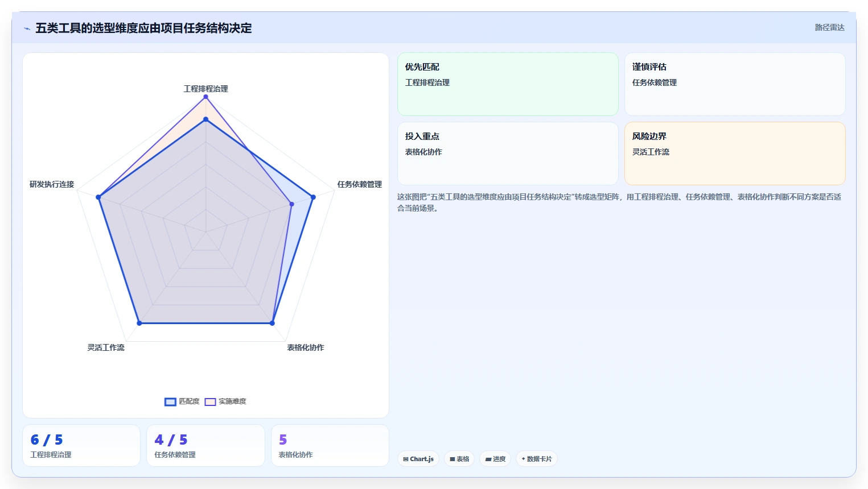Click the 进度 tag chip
Image resolution: width=868 pixels, height=489 pixels.
click(495, 459)
